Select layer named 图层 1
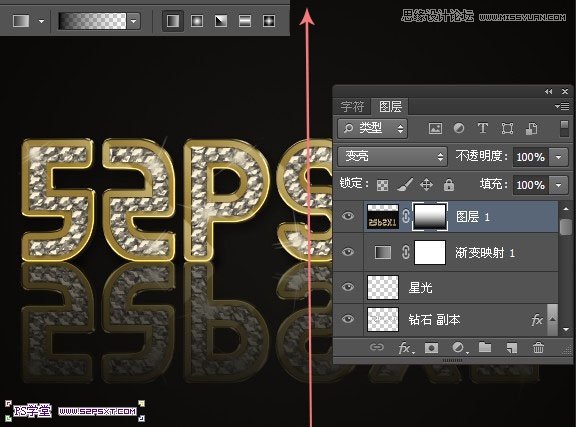Viewport: 576px width, 427px height. (x=473, y=217)
